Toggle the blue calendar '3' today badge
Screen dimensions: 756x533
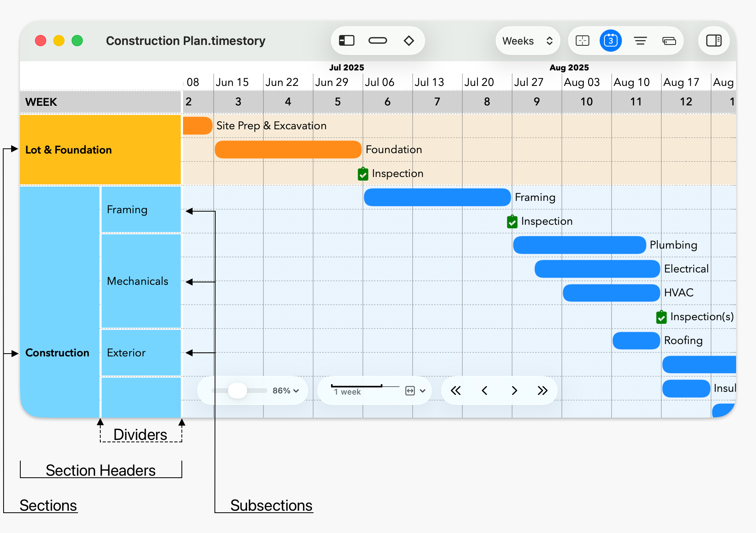pyautogui.click(x=611, y=40)
